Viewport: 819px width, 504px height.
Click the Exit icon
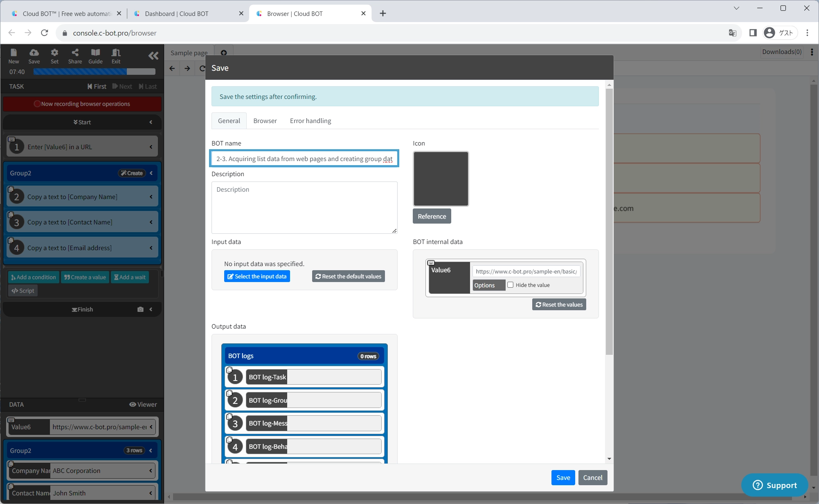click(x=116, y=56)
